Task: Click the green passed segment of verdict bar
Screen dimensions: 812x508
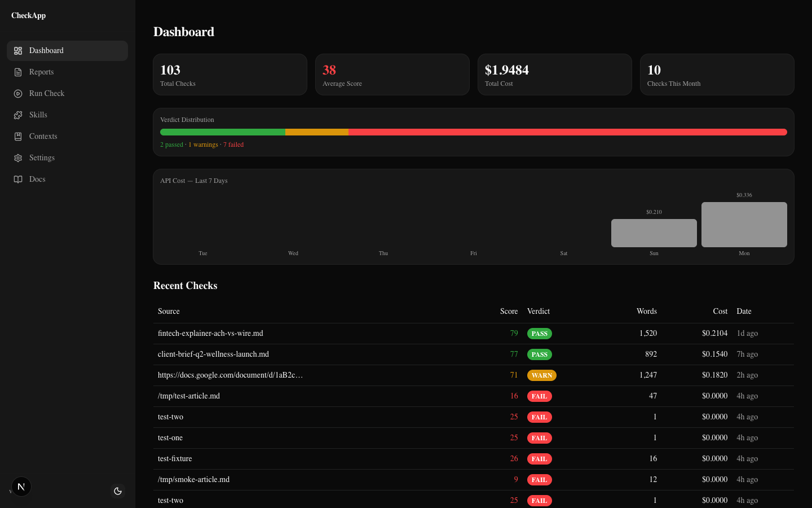Action: pos(222,132)
